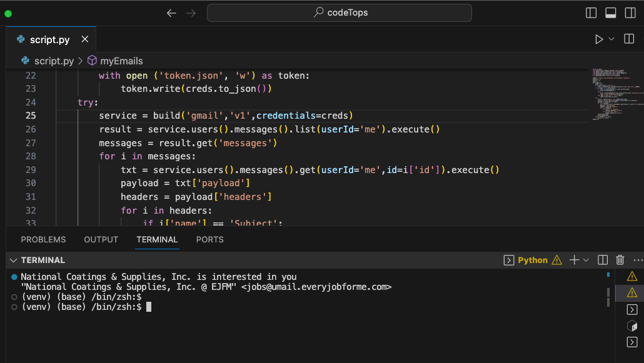
Task: Click the warning triangle next to Python
Action: pyautogui.click(x=557, y=261)
